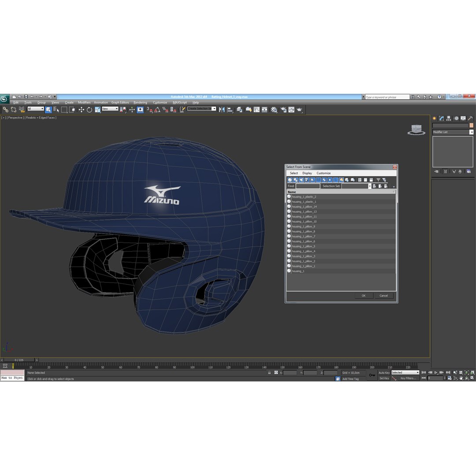This screenshot has width=476, height=476.
Task: Click the Mirror tool icon
Action: [x=222, y=110]
